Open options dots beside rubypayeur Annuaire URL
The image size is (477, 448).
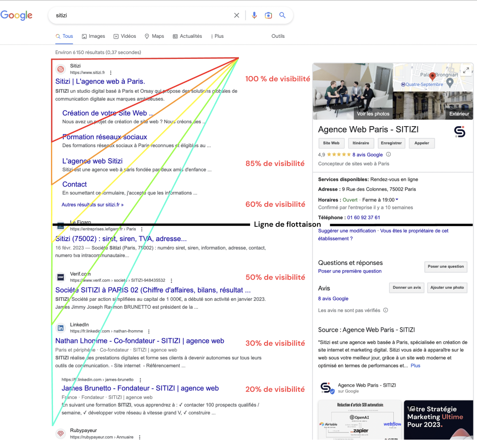pyautogui.click(x=140, y=437)
